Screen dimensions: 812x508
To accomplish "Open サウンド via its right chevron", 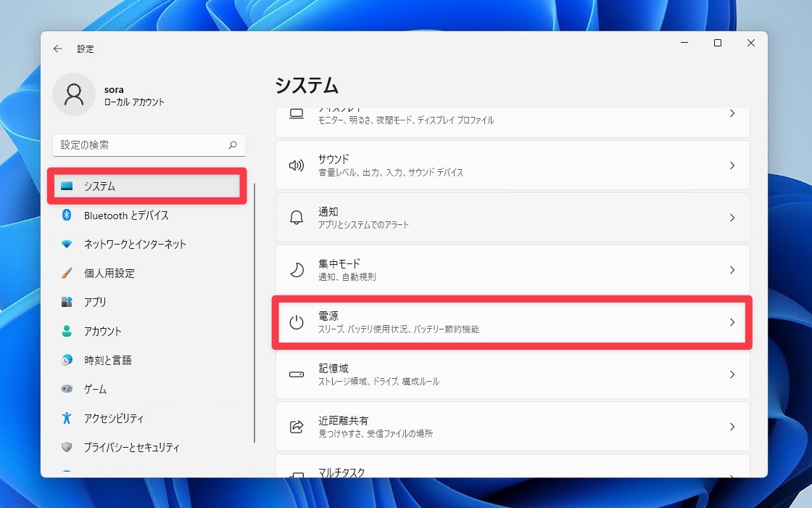I will (x=732, y=165).
